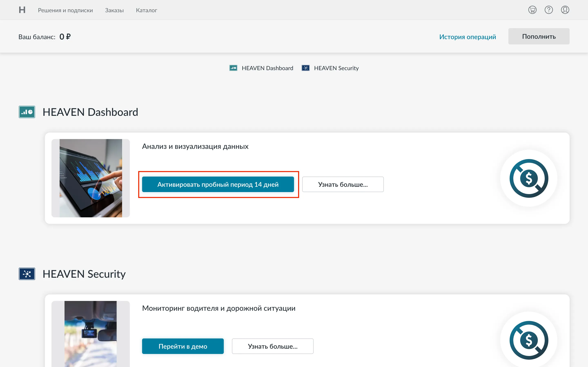588x367 pixels.
Task: Click free-price dollar icon on Dashboard card
Action: 529,178
